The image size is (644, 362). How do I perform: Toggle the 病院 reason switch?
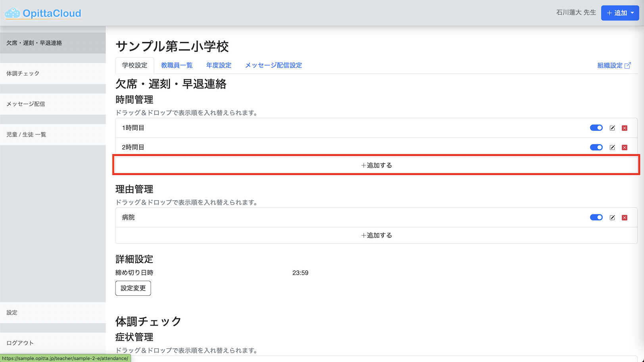coord(596,217)
